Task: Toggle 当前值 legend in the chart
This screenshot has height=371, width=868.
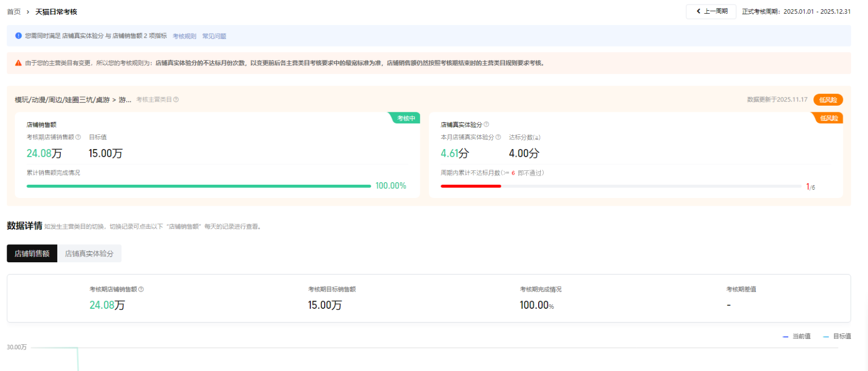Action: coord(797,336)
